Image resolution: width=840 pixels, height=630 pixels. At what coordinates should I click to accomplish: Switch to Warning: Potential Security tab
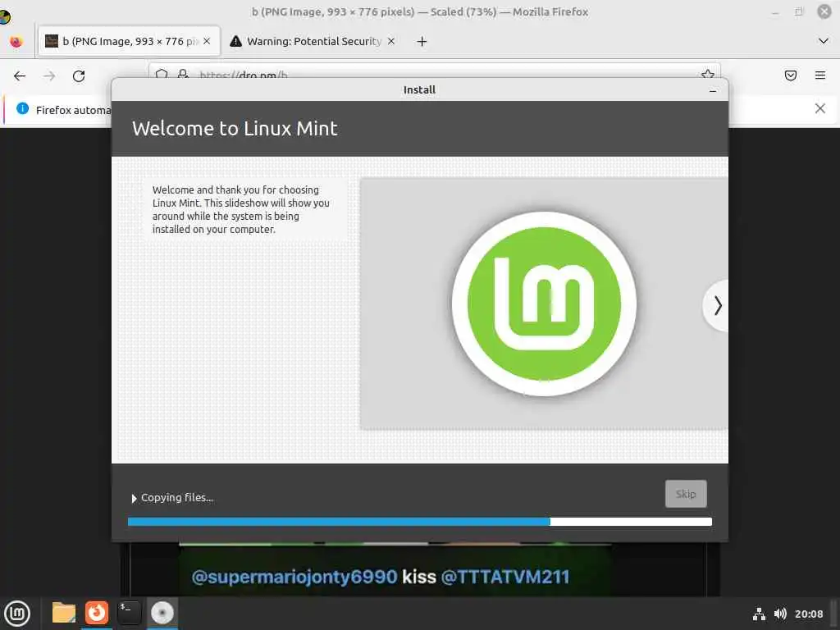[x=313, y=41]
